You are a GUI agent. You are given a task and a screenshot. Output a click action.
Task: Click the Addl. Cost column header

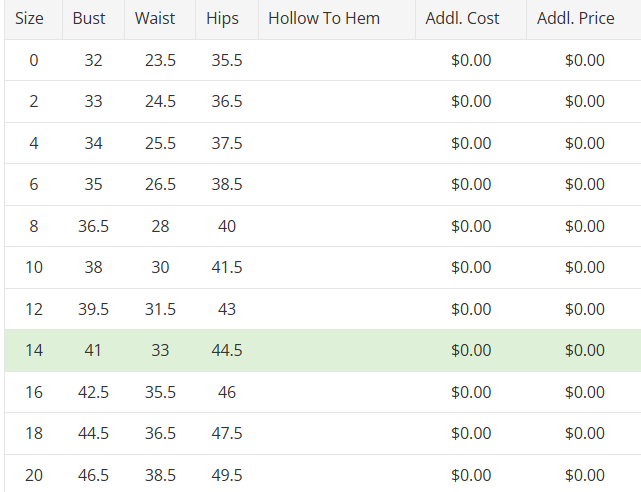coord(462,19)
